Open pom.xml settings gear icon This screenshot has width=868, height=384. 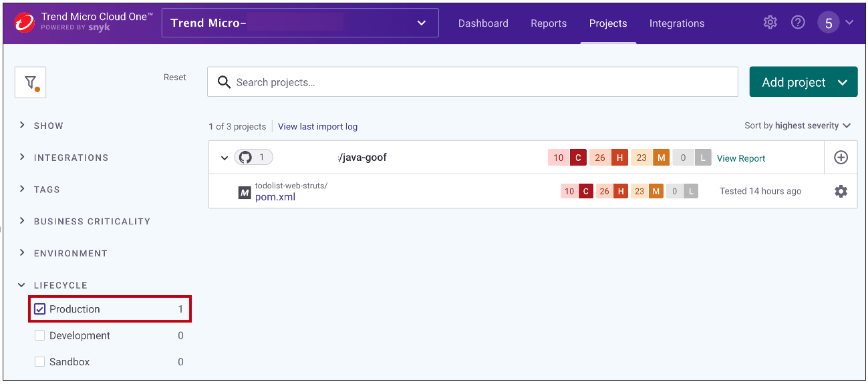coord(841,191)
